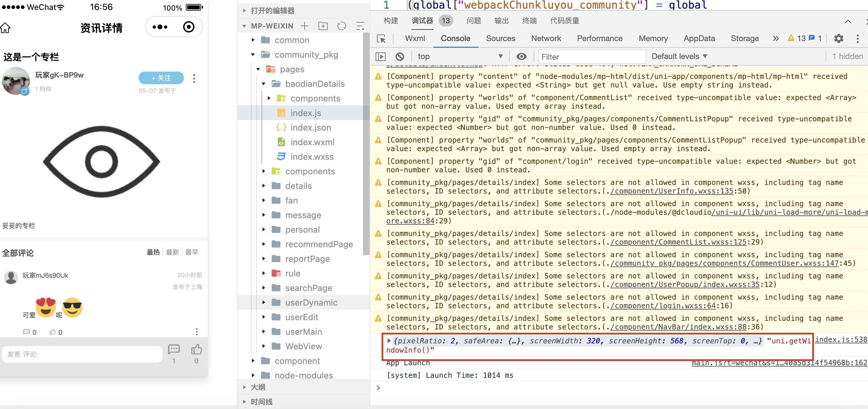Click the home icon in simulator

click(6, 28)
